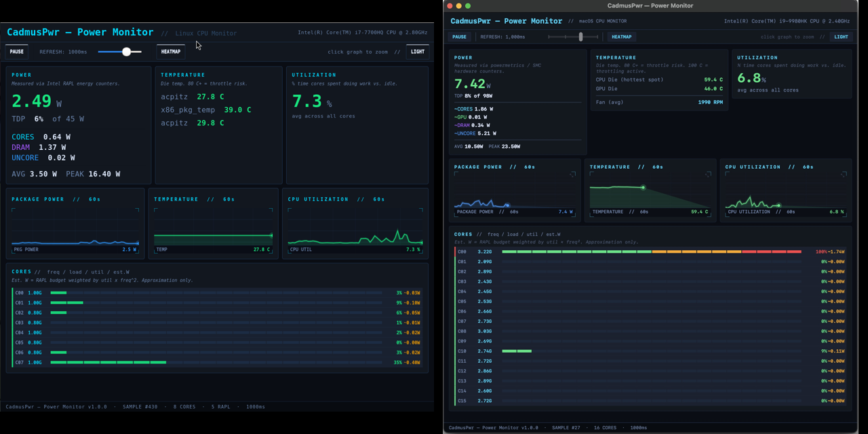Toggle Heatmap view in Linux monitor window

pyautogui.click(x=171, y=52)
